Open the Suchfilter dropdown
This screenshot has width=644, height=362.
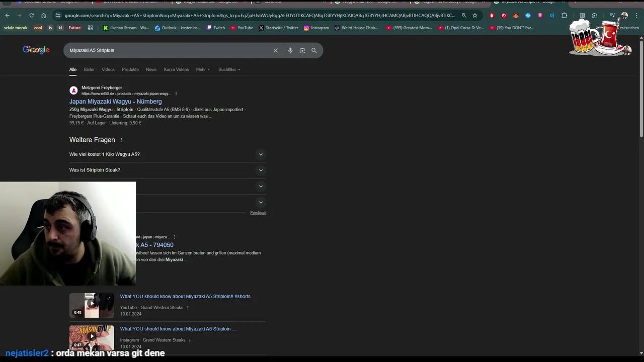point(229,69)
